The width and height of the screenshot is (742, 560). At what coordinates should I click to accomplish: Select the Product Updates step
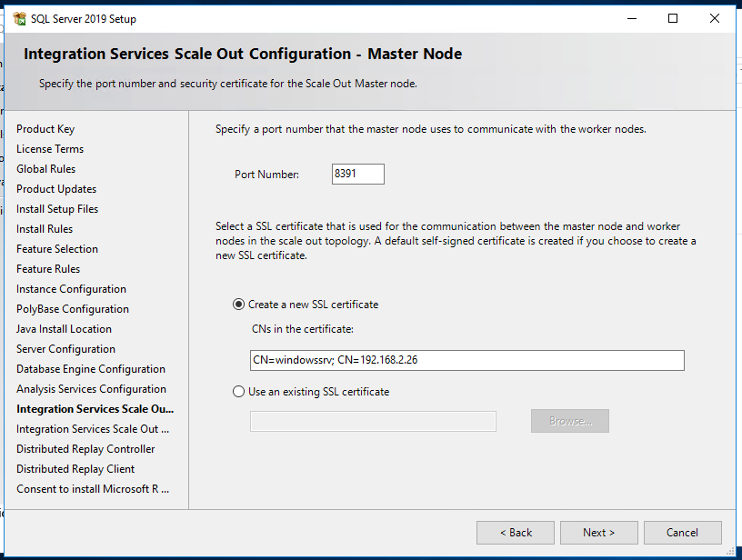tap(56, 189)
